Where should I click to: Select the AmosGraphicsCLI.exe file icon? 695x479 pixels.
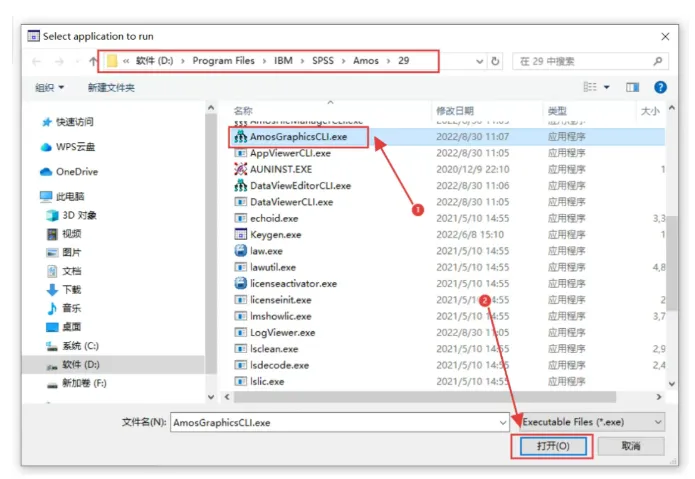(241, 136)
